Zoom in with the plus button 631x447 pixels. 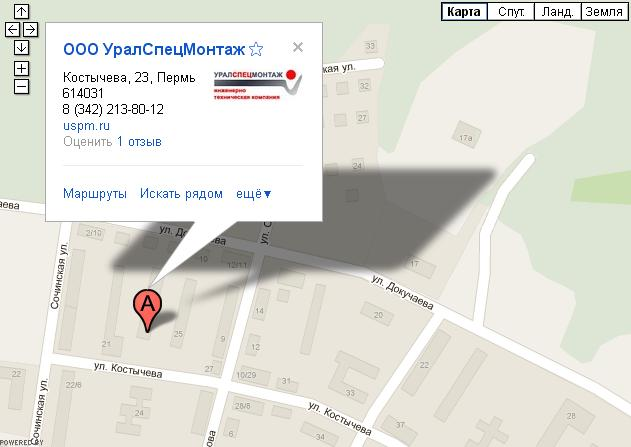21,68
